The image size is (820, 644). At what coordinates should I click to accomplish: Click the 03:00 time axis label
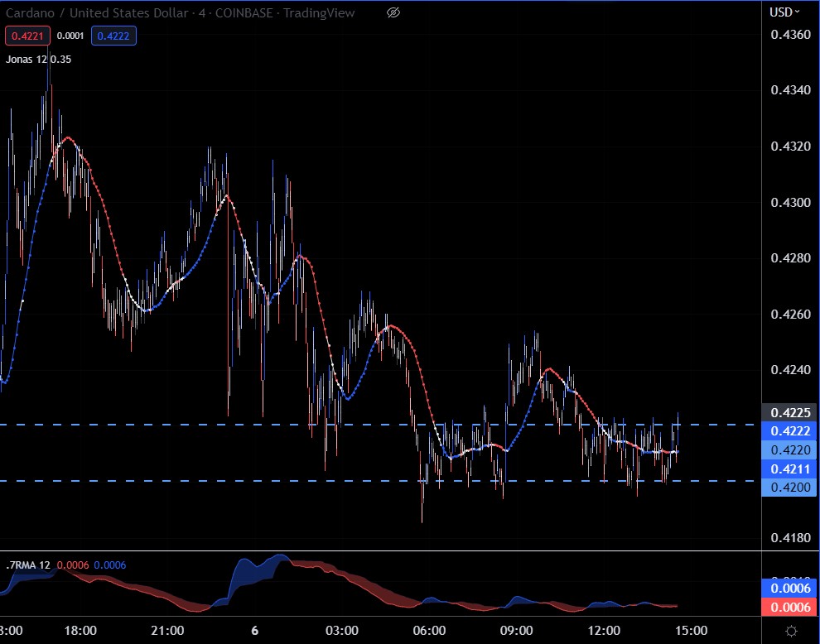coord(341,631)
